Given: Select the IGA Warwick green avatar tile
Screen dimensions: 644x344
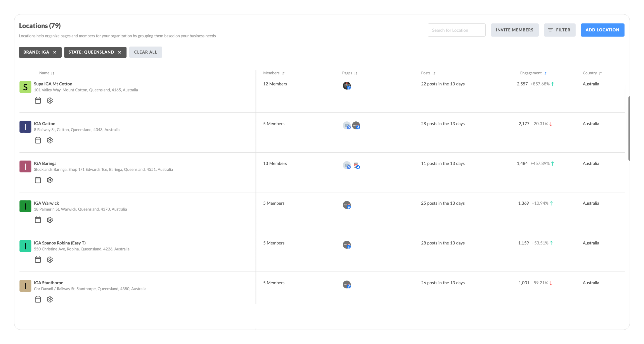Looking at the screenshot, I should (25, 206).
